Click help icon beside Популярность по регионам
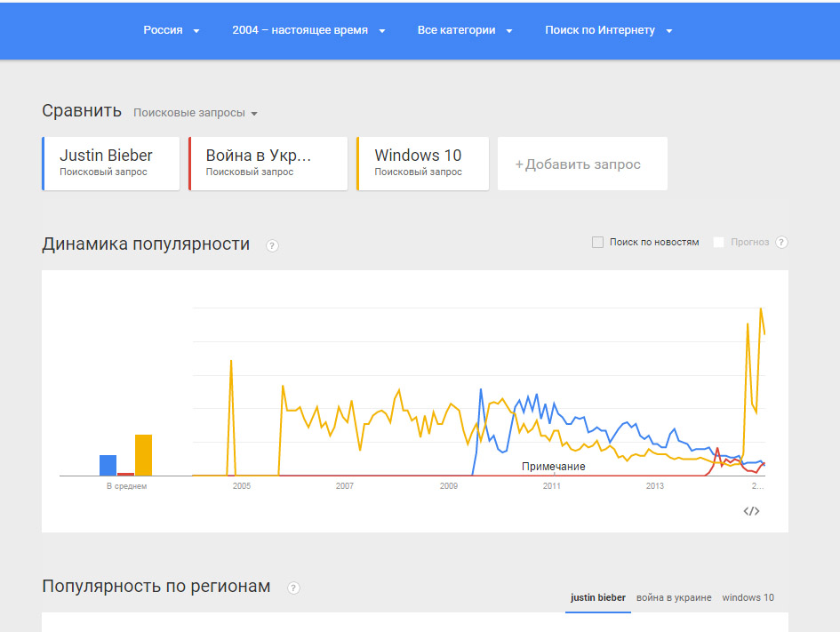This screenshot has height=632, width=840. tap(293, 588)
